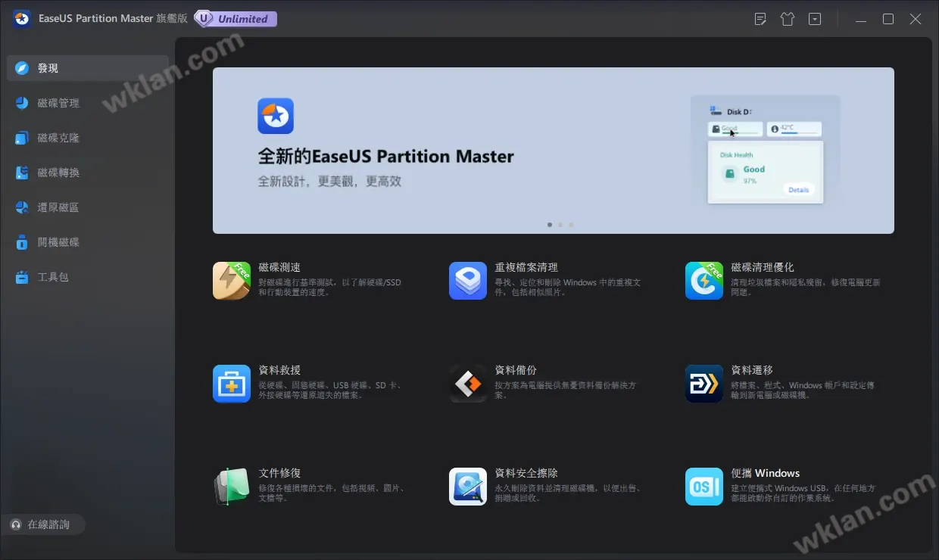
Task: Launch the 資料救援 recovery icon
Action: pyautogui.click(x=232, y=384)
